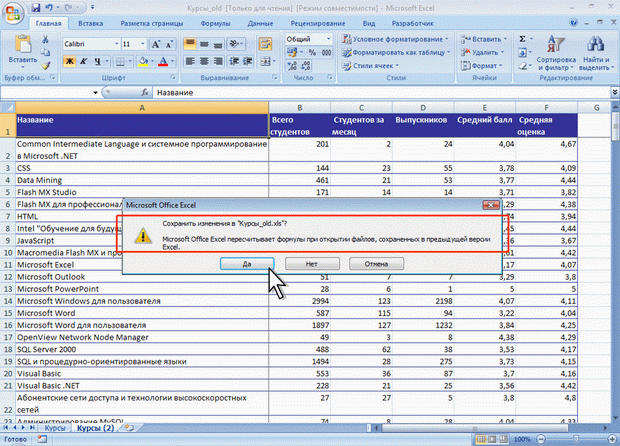The height and width of the screenshot is (446, 620).
Task: Decrease decimal places
Action: coord(306,66)
